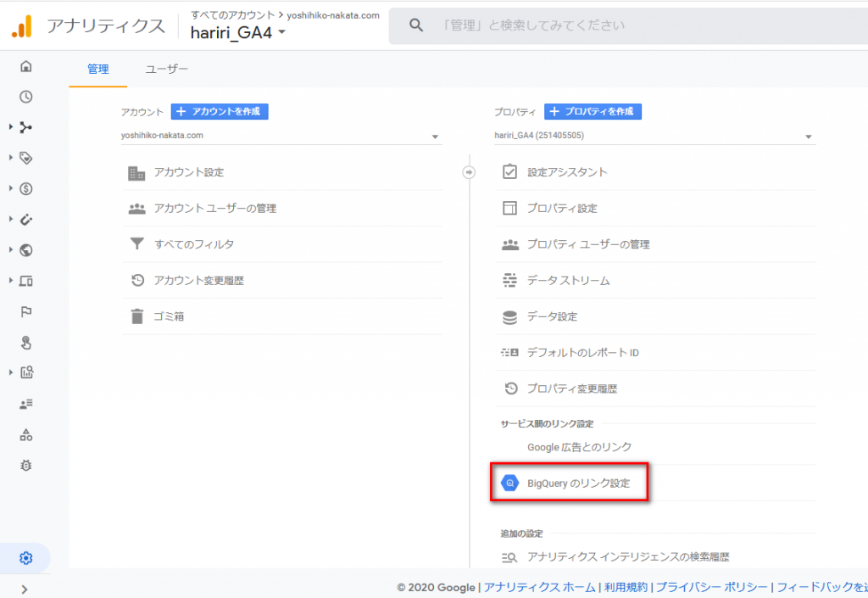Click the プロパティを作成 button
The height and width of the screenshot is (598, 868).
point(593,111)
